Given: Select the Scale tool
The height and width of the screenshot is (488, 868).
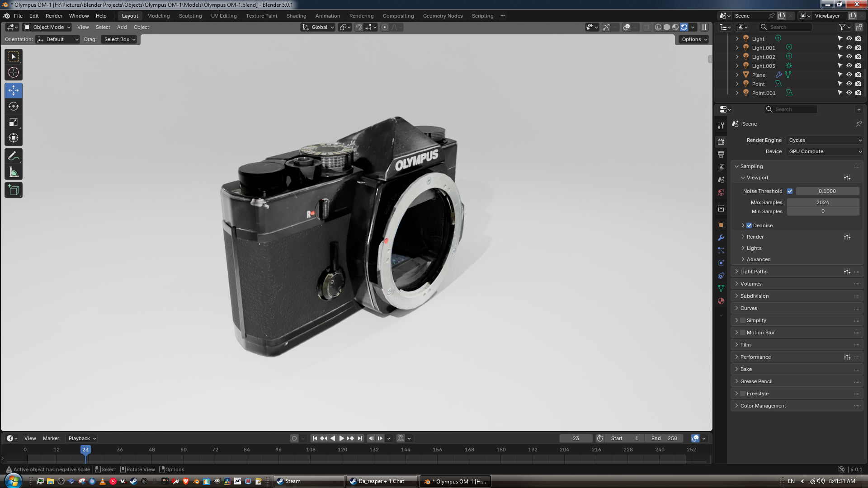Looking at the screenshot, I should click(14, 122).
